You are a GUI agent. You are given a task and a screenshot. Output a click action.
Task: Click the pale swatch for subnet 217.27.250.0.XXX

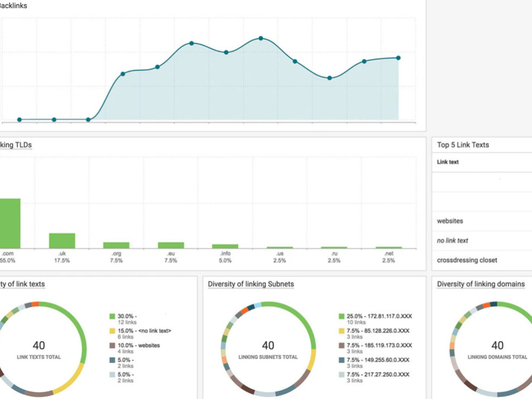click(342, 375)
